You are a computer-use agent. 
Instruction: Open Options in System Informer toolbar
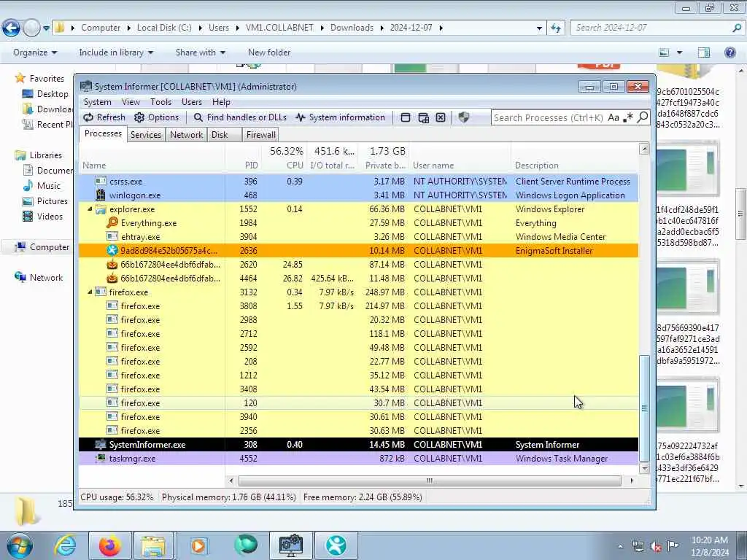pyautogui.click(x=157, y=117)
